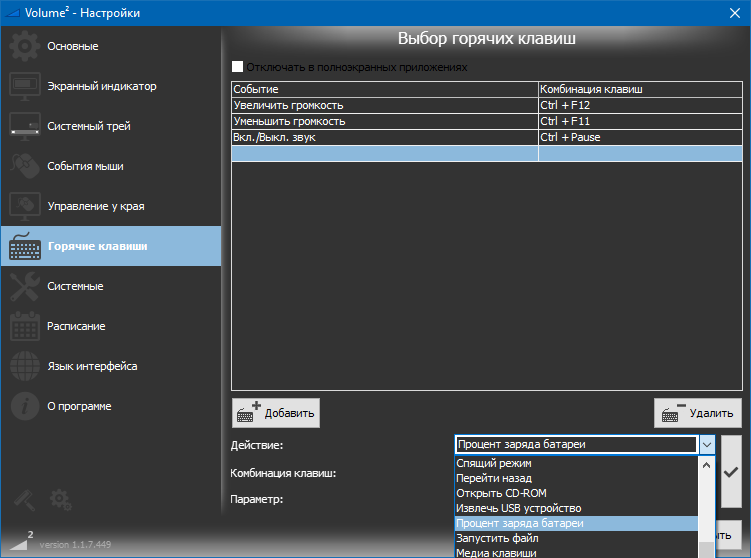
Task: Open the Системный трей section
Action: point(111,126)
